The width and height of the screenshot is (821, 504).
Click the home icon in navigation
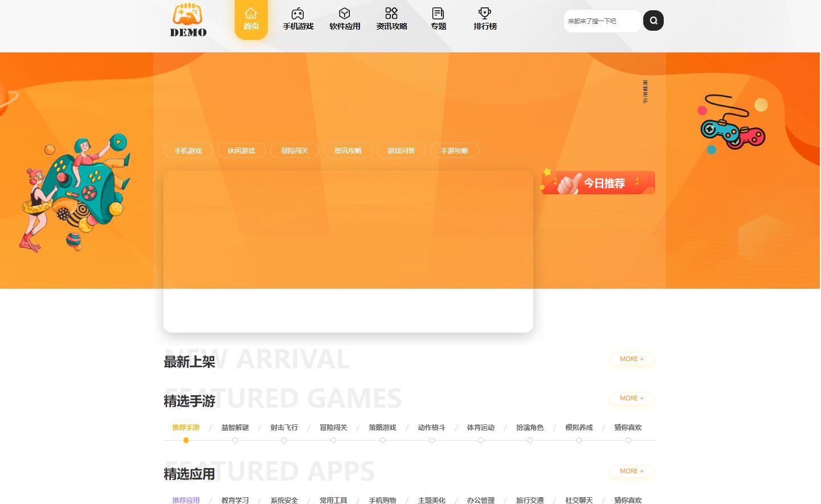(x=251, y=13)
